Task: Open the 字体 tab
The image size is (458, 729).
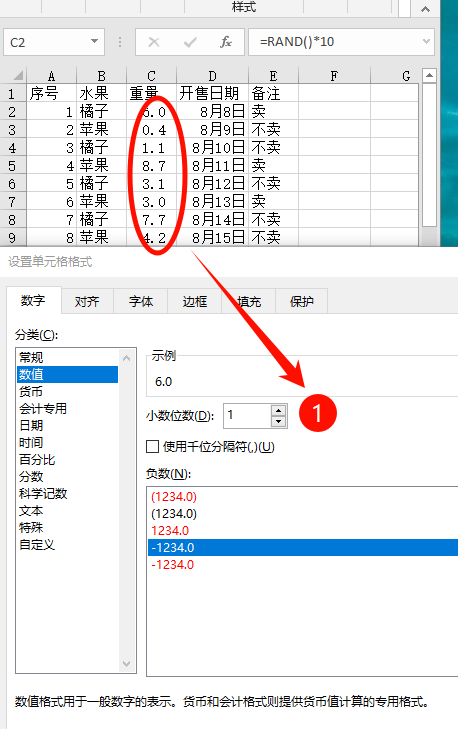Action: [141, 301]
